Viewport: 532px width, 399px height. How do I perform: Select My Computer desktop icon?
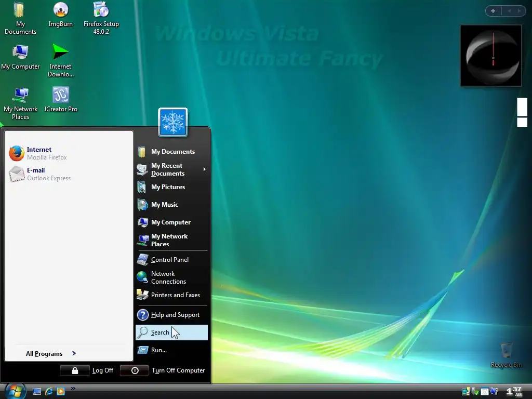(x=20, y=58)
